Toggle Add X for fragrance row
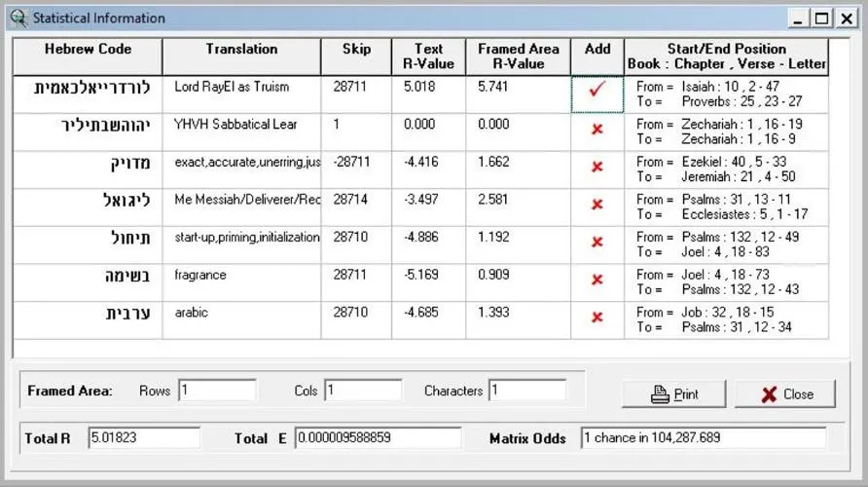The width and height of the screenshot is (868, 487). point(597,280)
